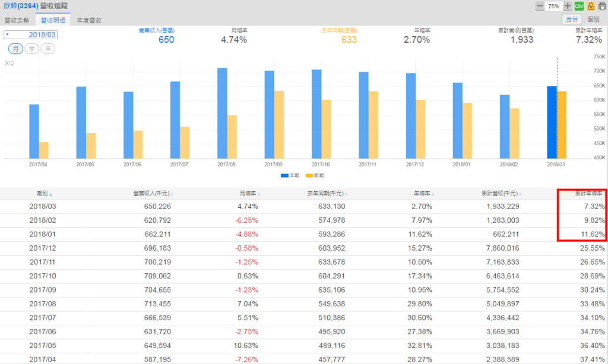
Task: Sort the table by the 期別 column header
Action: (x=44, y=194)
